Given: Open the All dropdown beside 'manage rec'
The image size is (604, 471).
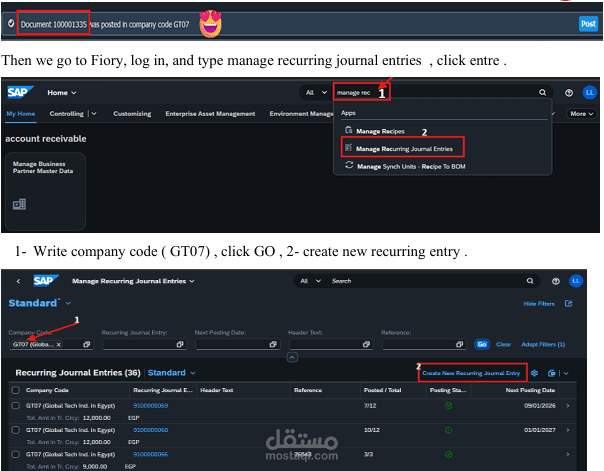Looking at the screenshot, I should point(316,92).
